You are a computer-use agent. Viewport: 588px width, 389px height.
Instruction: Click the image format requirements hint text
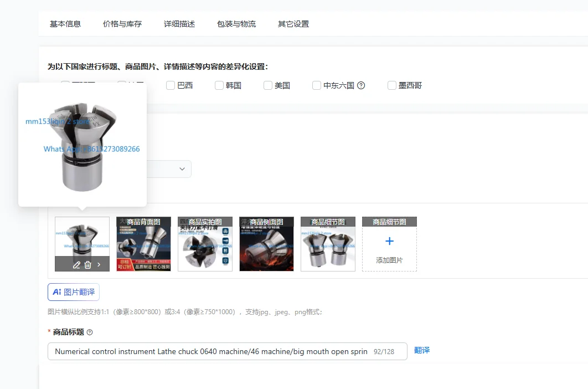185,312
